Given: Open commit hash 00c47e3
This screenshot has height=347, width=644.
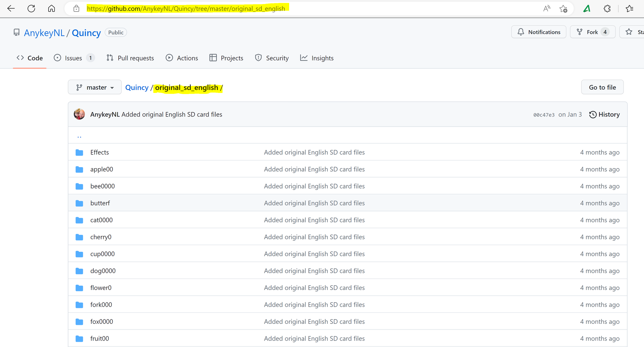Looking at the screenshot, I should coord(544,115).
